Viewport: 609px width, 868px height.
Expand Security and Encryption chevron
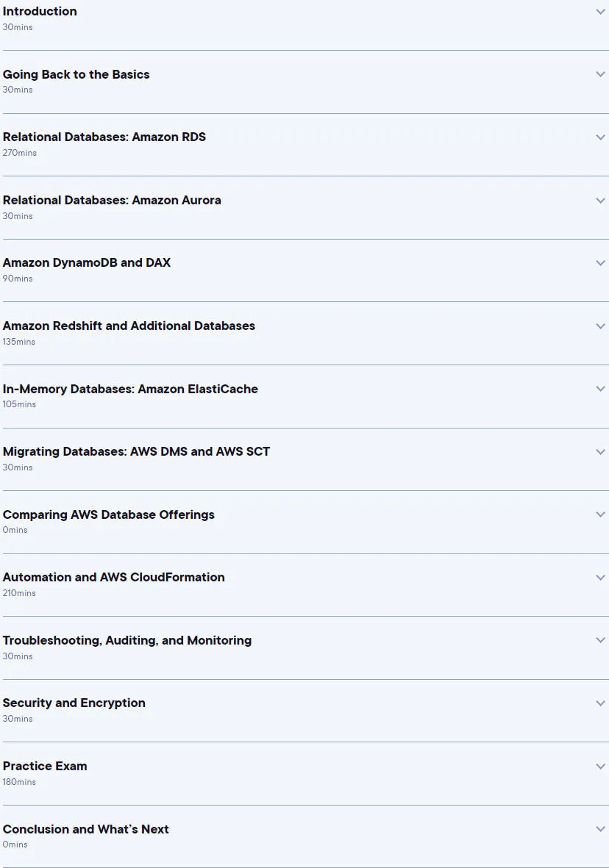point(600,703)
